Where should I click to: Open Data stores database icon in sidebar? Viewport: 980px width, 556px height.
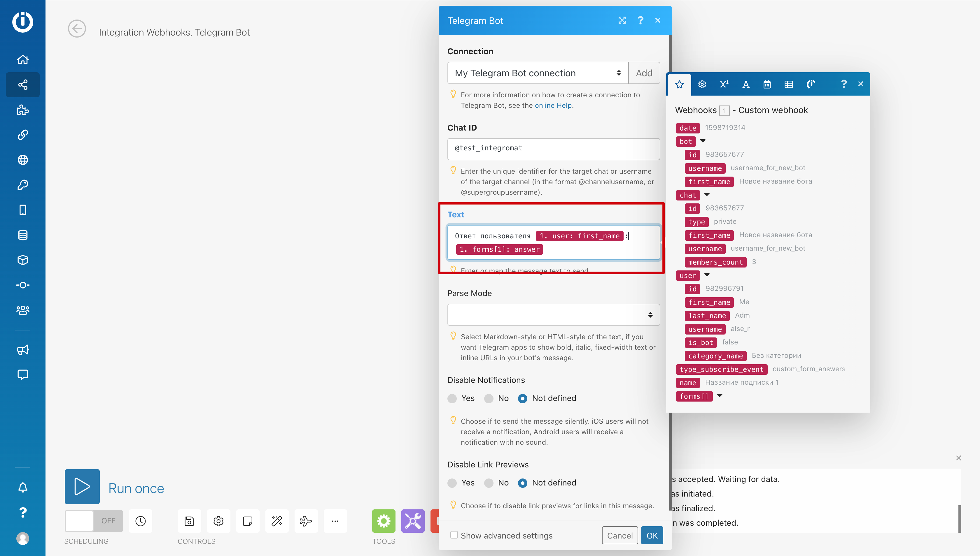point(22,235)
